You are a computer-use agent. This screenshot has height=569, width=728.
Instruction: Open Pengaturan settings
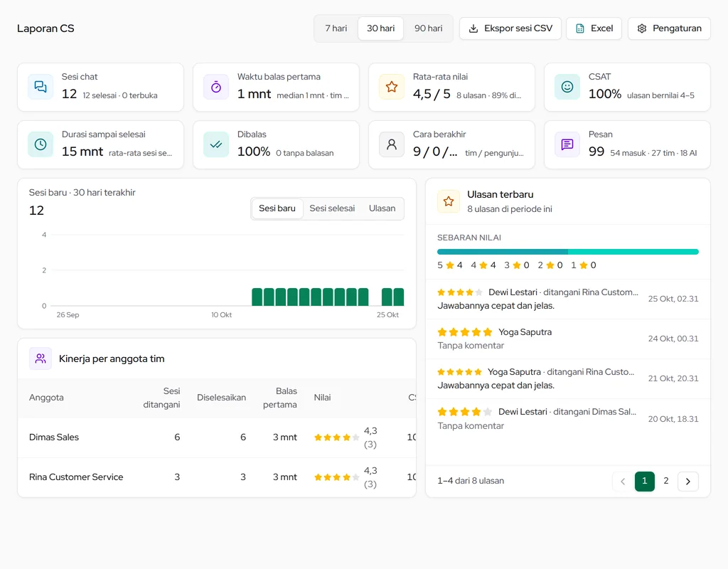[x=669, y=28]
